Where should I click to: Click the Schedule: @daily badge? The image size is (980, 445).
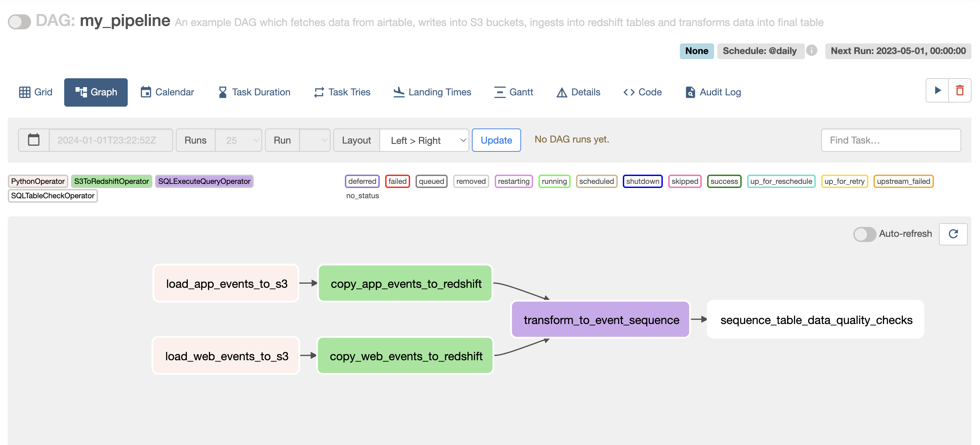click(x=760, y=51)
